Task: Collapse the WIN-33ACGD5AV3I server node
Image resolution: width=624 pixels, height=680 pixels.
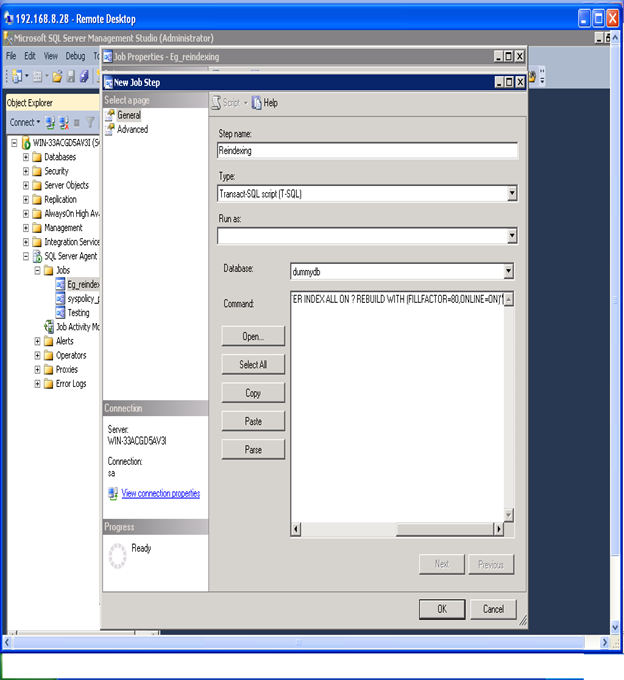Action: (x=14, y=143)
